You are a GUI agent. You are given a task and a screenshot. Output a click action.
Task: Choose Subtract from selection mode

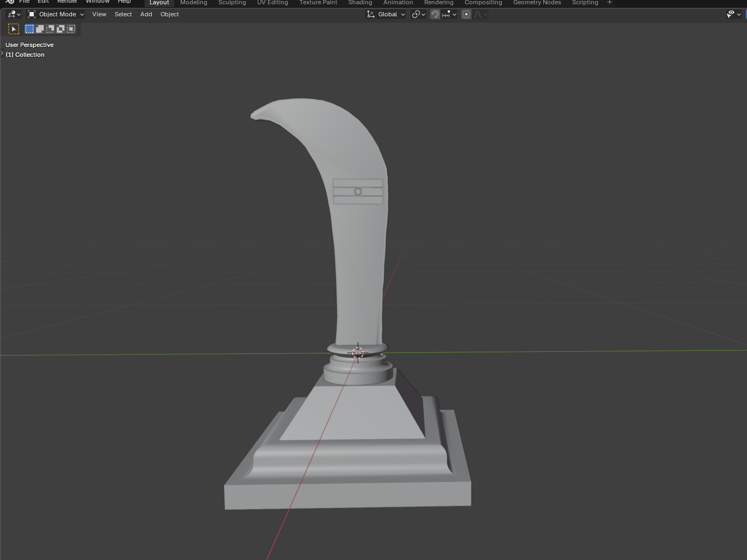coord(50,29)
